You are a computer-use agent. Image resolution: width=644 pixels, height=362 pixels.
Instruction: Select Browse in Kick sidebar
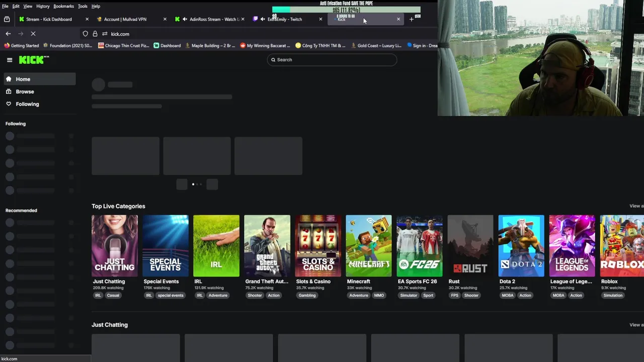[40, 92]
